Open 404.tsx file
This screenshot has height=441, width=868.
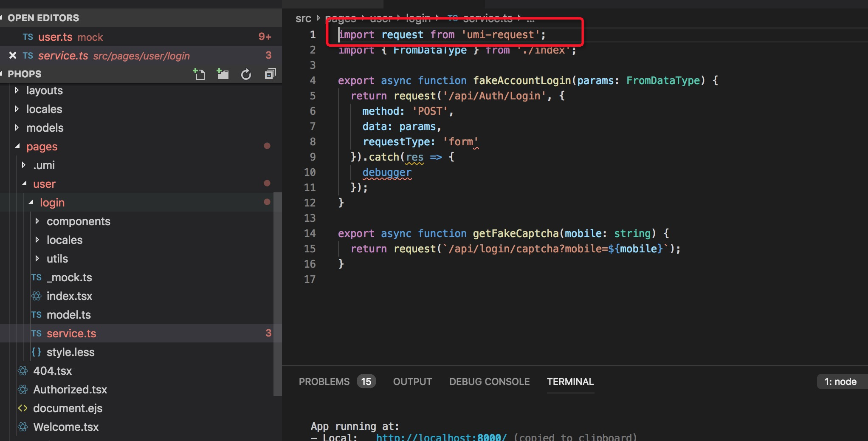[53, 371]
